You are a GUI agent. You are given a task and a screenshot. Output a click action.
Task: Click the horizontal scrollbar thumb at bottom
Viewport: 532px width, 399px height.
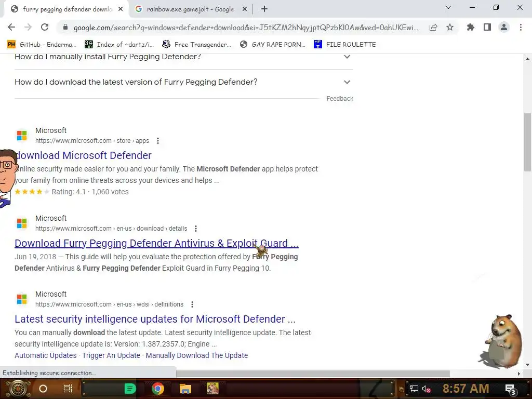(313, 374)
